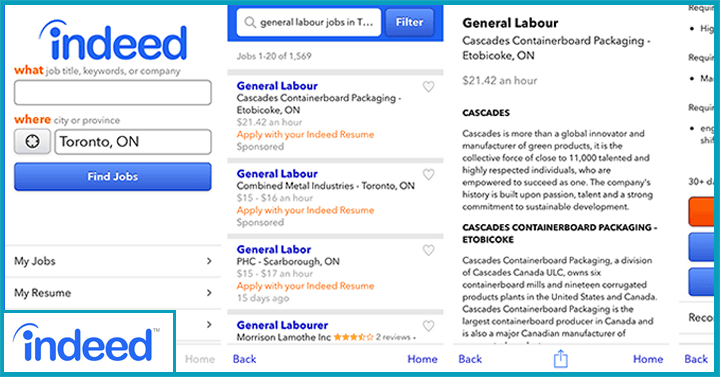This screenshot has height=377, width=720.
Task: Click the large Indeed logo at top
Action: click(113, 40)
